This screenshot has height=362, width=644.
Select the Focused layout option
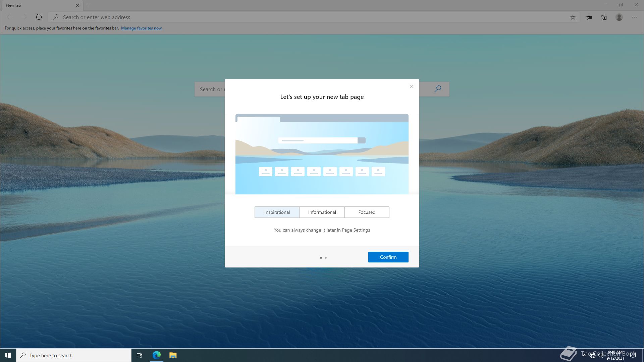click(367, 212)
